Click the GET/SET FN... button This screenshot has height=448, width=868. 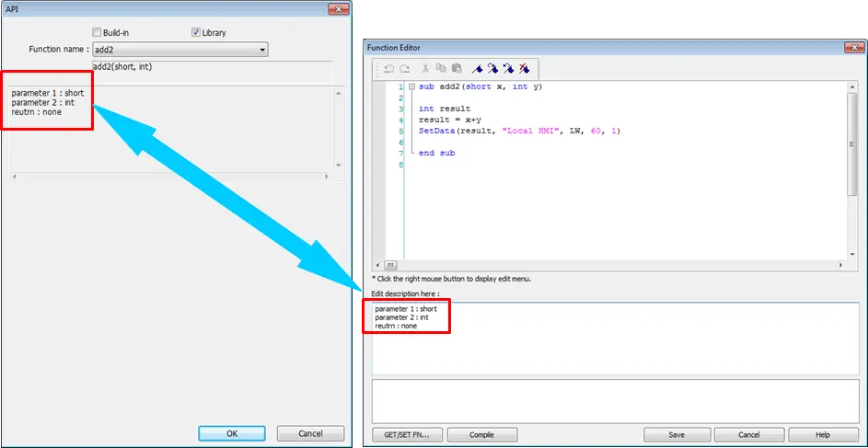(408, 435)
